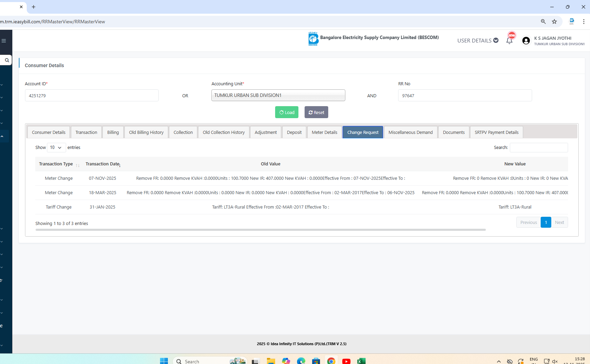Switch to Transaction tab
The image size is (590, 364).
(x=86, y=133)
